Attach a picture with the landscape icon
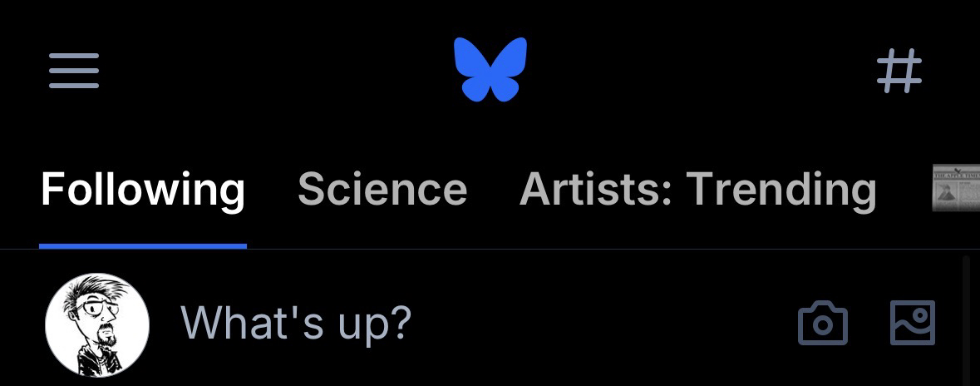The height and width of the screenshot is (386, 980). 912,323
